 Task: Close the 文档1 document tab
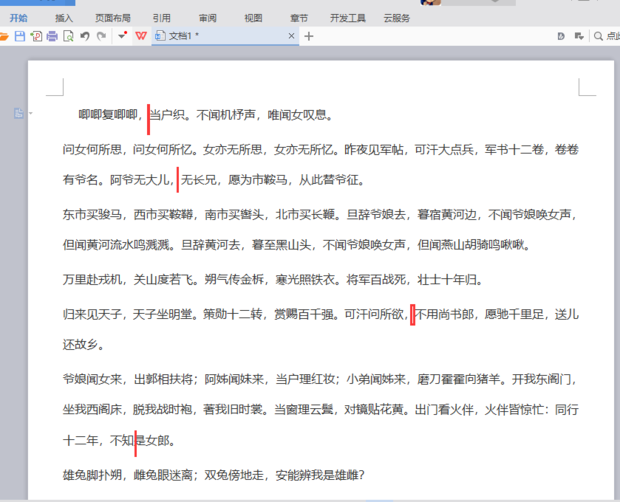click(291, 36)
